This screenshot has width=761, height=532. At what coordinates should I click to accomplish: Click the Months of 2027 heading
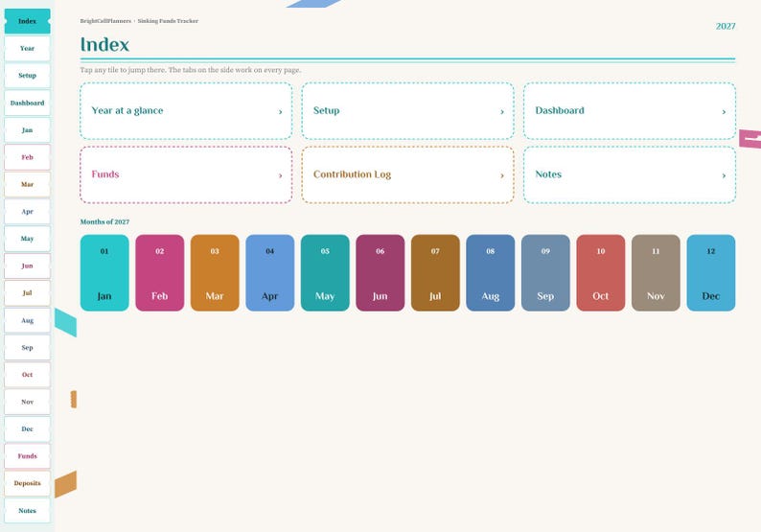point(104,221)
